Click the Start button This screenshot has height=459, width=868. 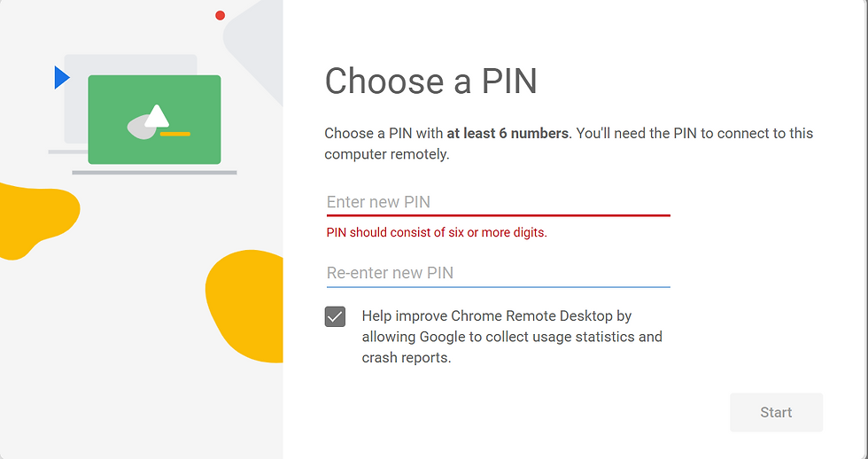click(776, 413)
